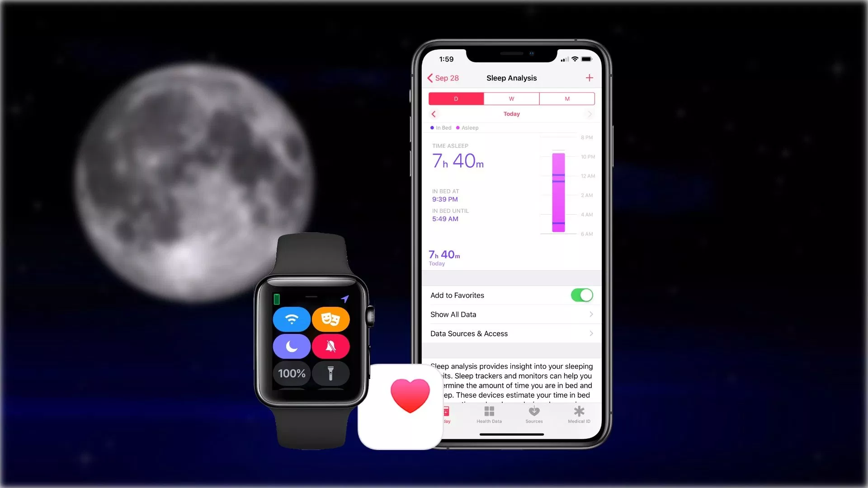Viewport: 868px width, 488px height.
Task: Select the Weekly view tab
Action: pos(511,98)
